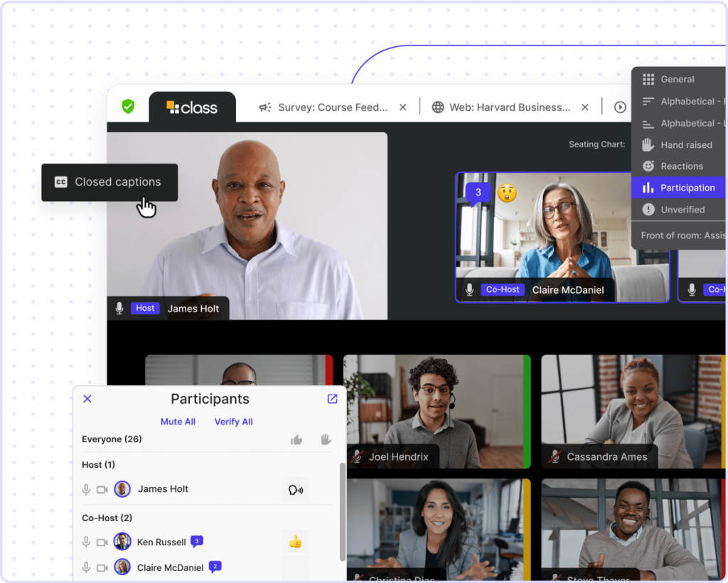This screenshot has width=728, height=583.
Task: Open the Seating Chart dropdown
Action: click(596, 144)
